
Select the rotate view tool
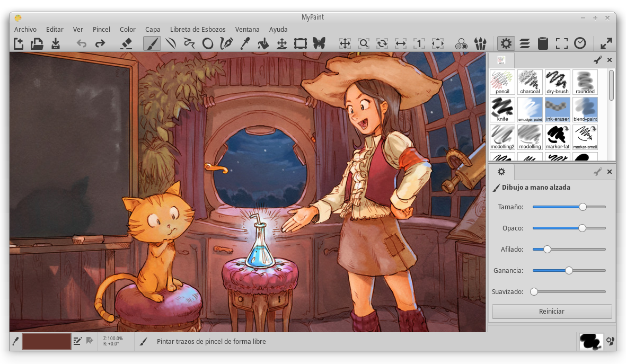point(382,43)
